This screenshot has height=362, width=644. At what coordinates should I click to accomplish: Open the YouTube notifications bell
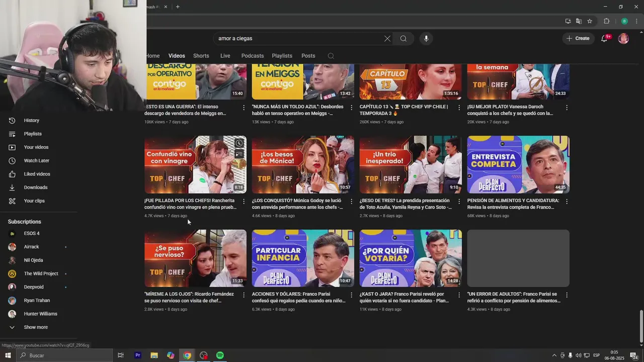point(604,39)
